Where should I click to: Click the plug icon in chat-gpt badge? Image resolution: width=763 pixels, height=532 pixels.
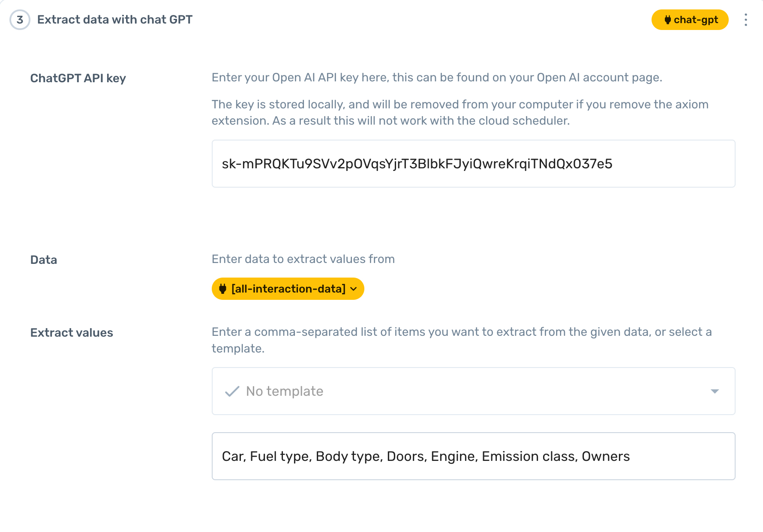tap(667, 20)
